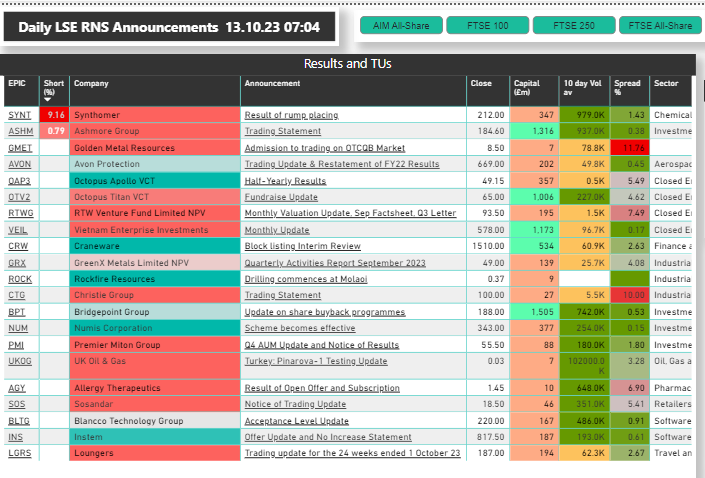
Task: Open 'Half-Yearly Results' announcement
Action: (285, 181)
